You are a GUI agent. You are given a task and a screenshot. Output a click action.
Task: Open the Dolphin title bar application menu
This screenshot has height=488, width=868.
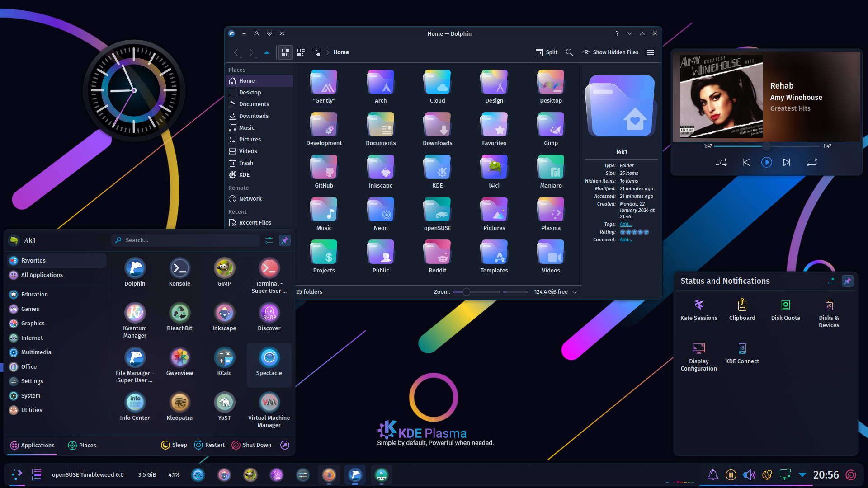pyautogui.click(x=244, y=33)
